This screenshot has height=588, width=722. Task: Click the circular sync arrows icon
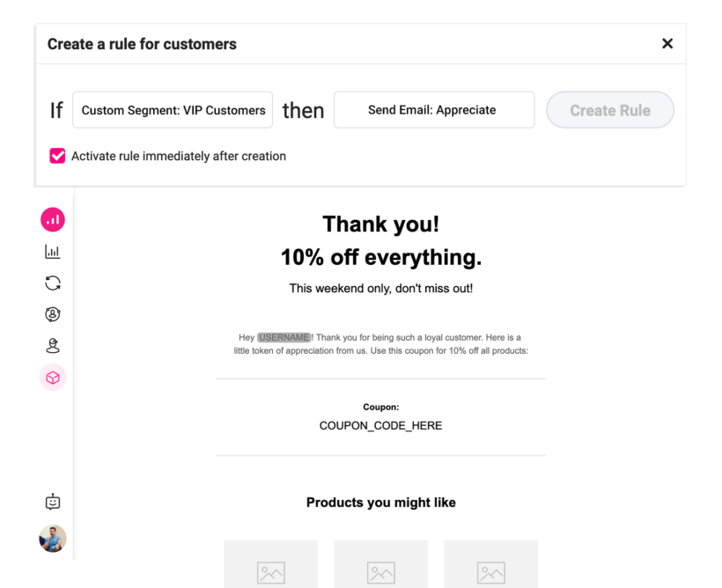pyautogui.click(x=53, y=283)
